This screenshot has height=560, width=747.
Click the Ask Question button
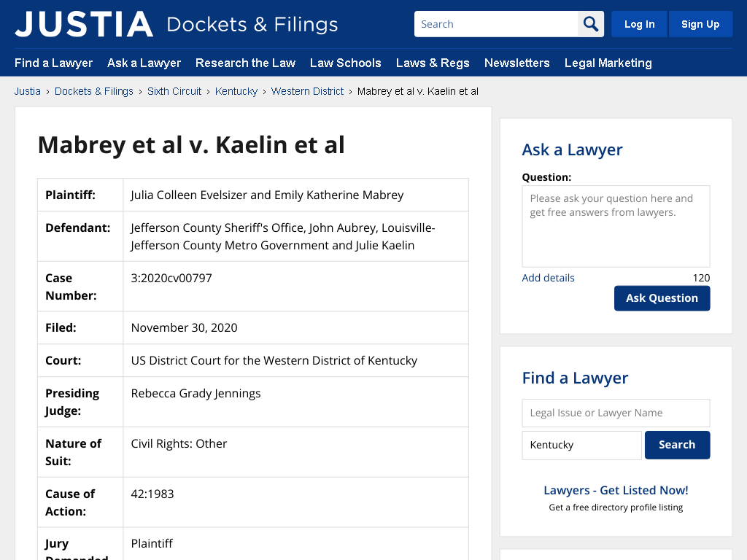662,298
